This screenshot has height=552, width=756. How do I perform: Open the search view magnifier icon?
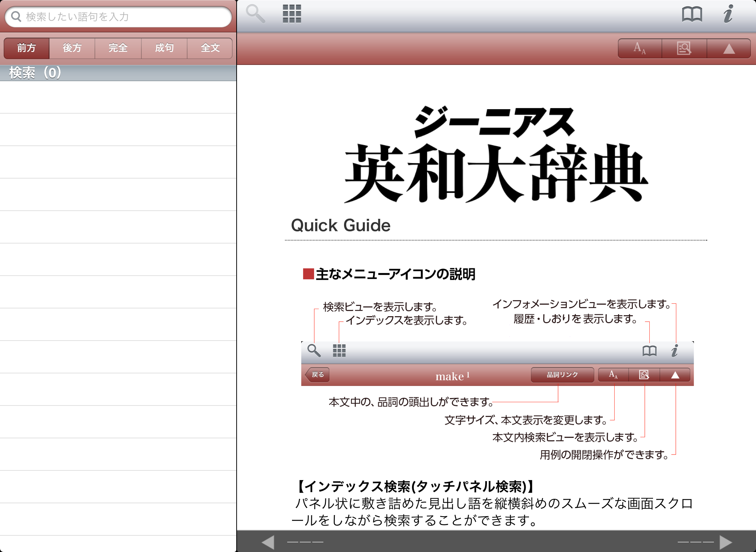coord(255,14)
